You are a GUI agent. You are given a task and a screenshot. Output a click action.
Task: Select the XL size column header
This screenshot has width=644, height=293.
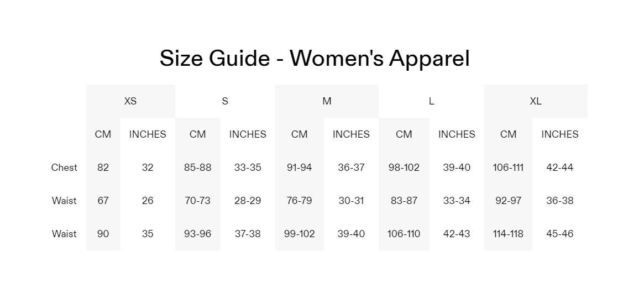(536, 101)
